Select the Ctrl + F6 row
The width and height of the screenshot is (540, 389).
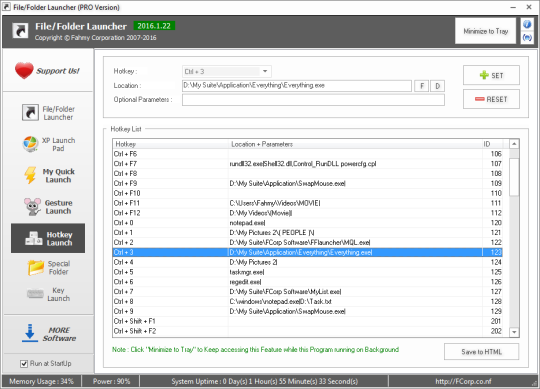coord(308,154)
